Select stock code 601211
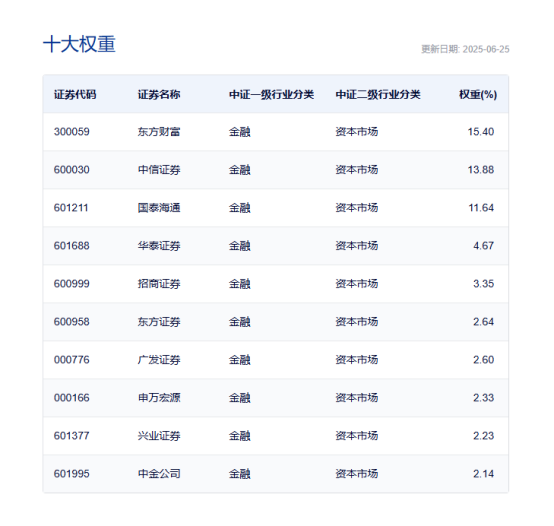 (x=71, y=208)
